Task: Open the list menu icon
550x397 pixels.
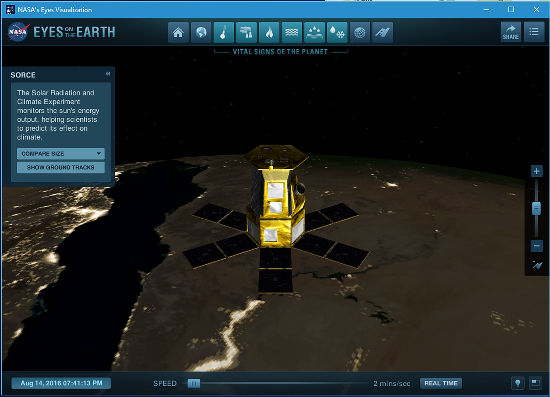Action: [x=534, y=32]
